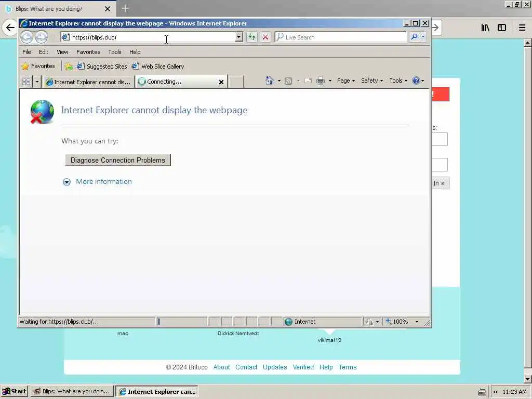The height and width of the screenshot is (399, 532).
Task: Click the red X stop loading icon
Action: tap(265, 37)
